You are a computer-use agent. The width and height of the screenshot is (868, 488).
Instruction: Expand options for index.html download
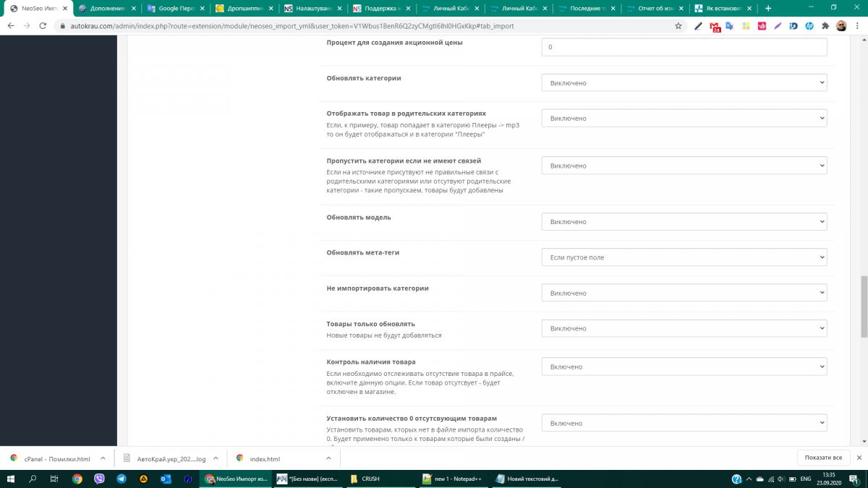tap(328, 458)
